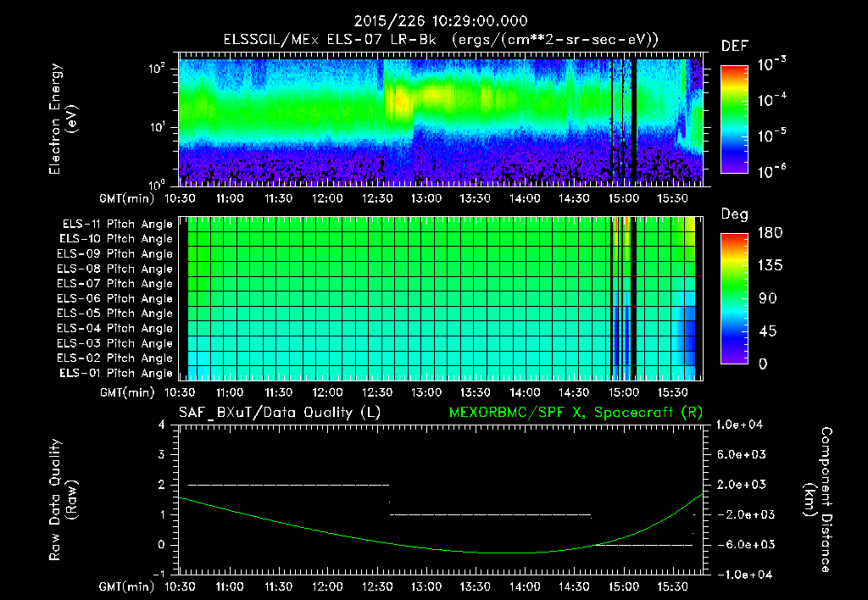Click the electron energy spectrogram plot

[441, 119]
